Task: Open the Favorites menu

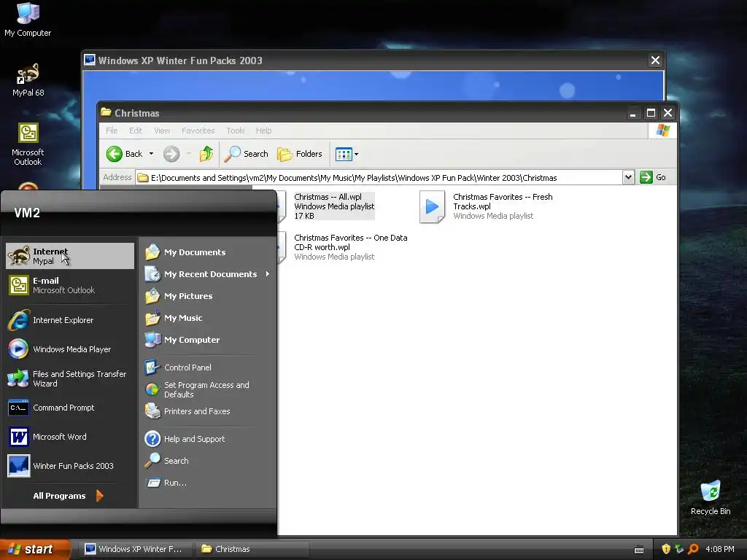Action: pos(198,131)
